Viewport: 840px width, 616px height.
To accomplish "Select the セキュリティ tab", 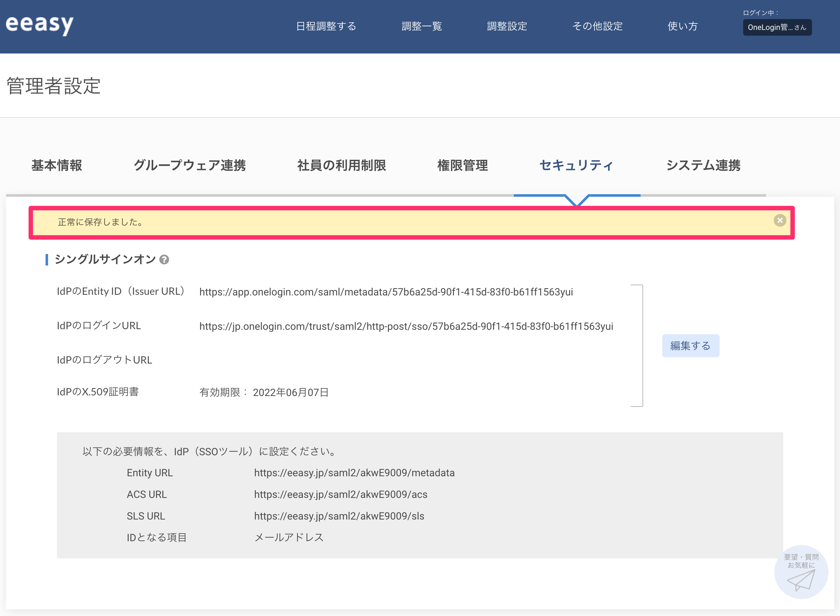I will 576,165.
